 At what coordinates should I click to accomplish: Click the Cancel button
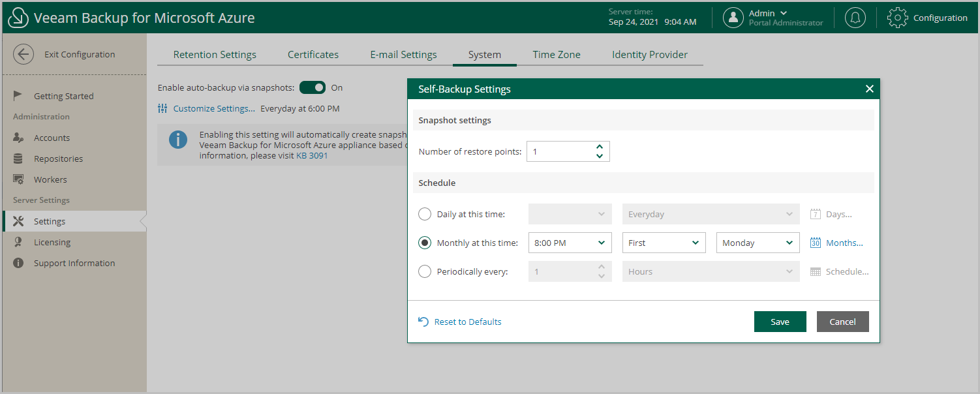(843, 322)
